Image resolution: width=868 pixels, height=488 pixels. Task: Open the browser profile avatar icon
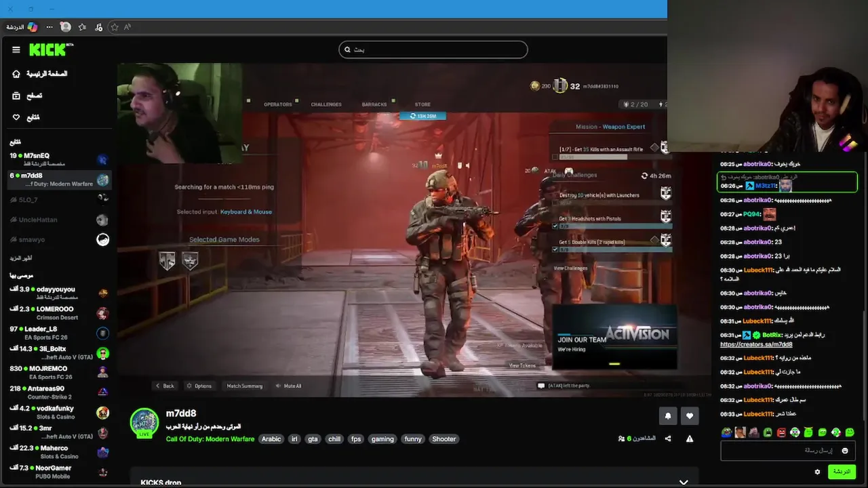(x=65, y=27)
